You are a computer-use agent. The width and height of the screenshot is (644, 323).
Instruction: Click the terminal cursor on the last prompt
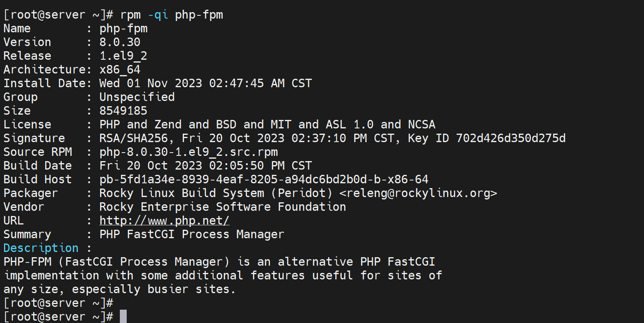click(123, 317)
